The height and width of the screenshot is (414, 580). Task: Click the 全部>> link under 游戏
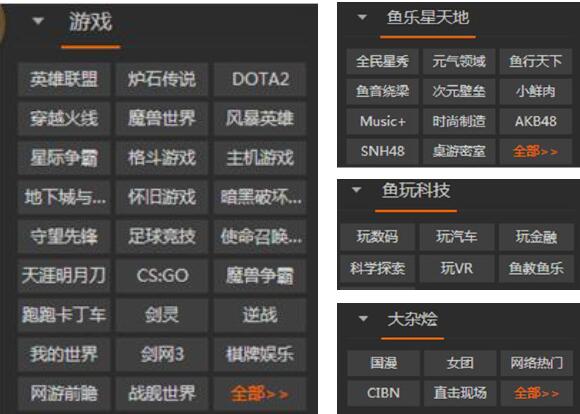click(260, 393)
